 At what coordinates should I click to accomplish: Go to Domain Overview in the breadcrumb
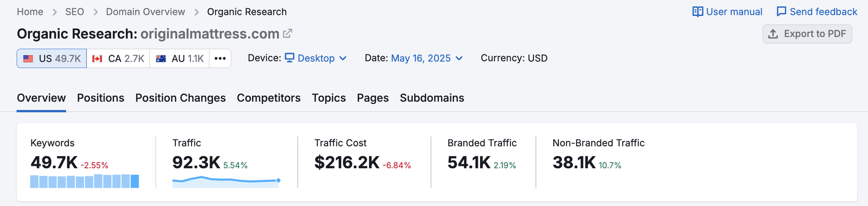point(145,12)
